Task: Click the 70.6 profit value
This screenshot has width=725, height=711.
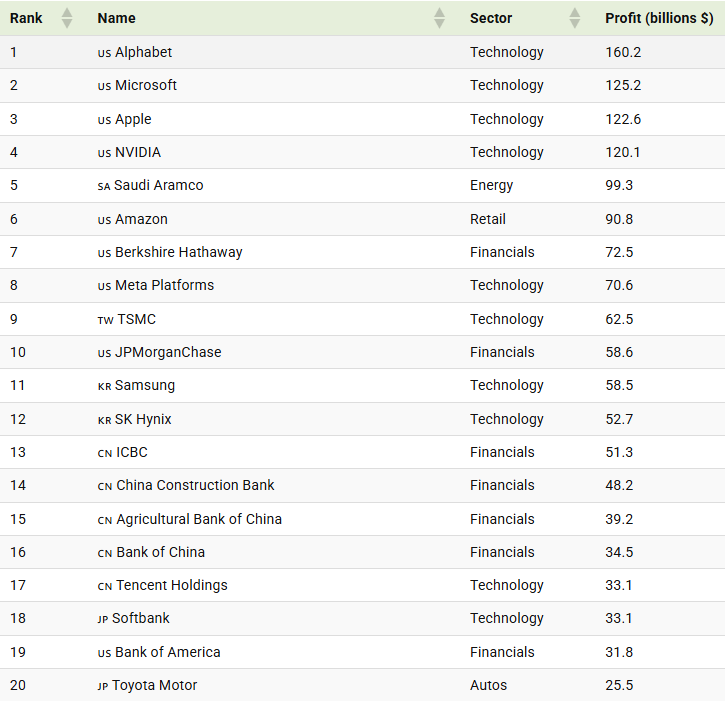Action: click(619, 285)
